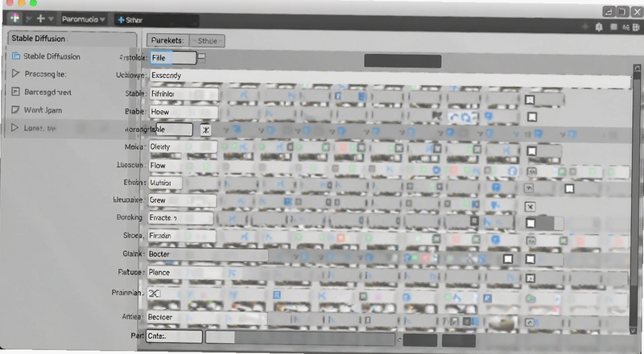Screen dimensions: 644x354
Task: Click the Grew field
Action: (x=182, y=200)
